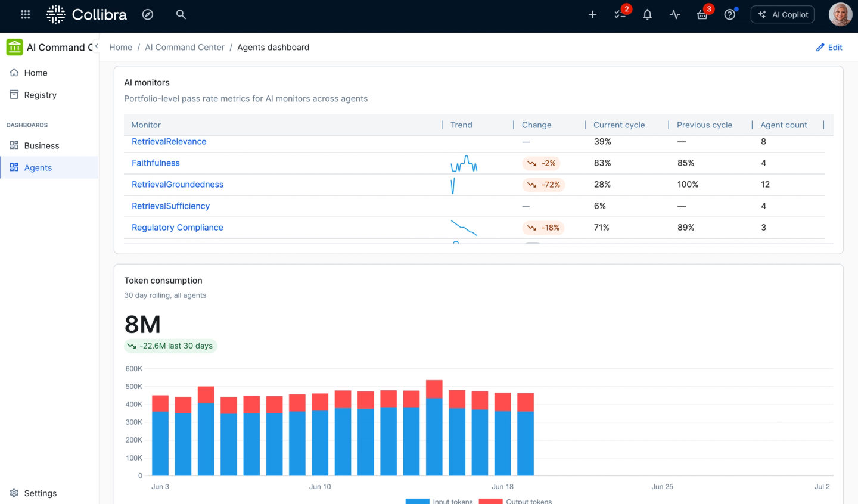Open the RetrievalGroundedness monitor link

point(178,185)
